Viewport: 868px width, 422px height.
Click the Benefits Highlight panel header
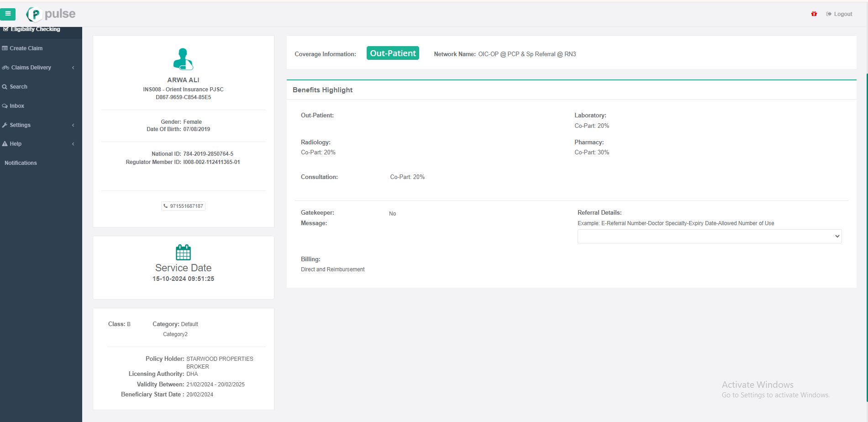point(322,90)
